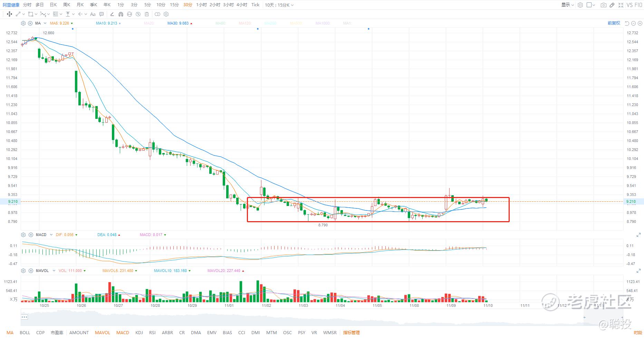Image resolution: width=644 pixels, height=339 pixels.
Task: Select the wave pattern drawing tool
Action: pos(43,14)
